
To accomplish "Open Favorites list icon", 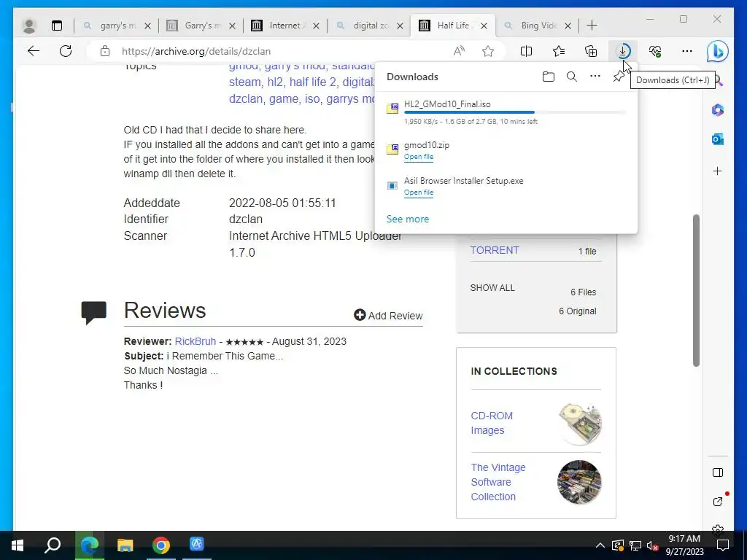I will pos(559,51).
